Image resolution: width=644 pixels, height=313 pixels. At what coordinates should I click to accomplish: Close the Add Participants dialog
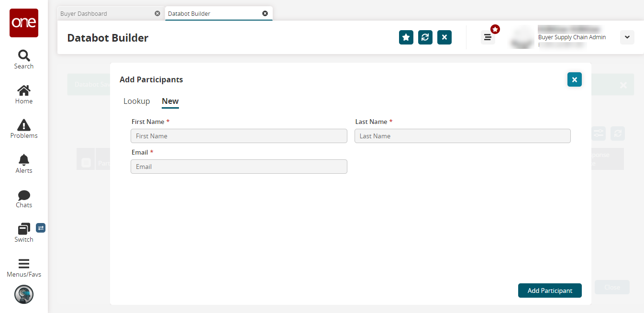point(575,79)
